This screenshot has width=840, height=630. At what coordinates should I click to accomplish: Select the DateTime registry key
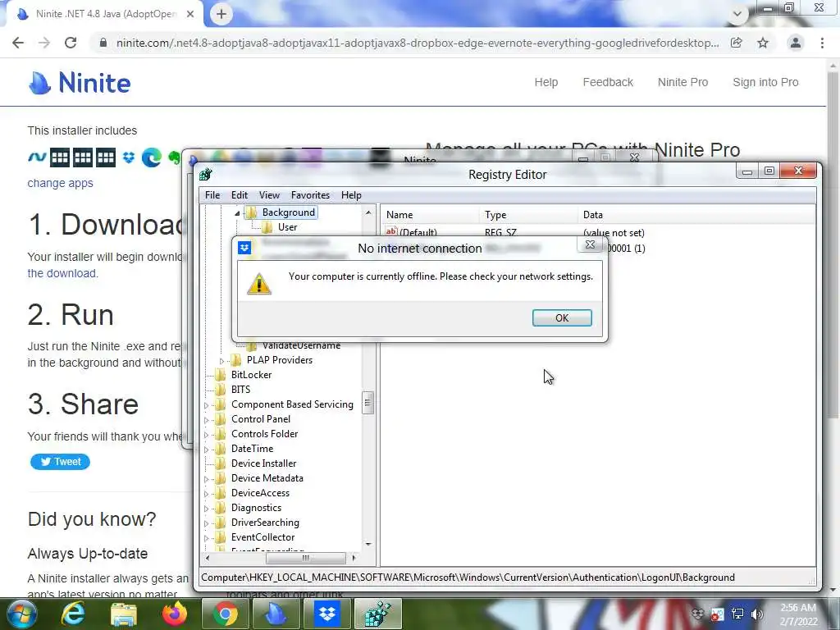252,449
